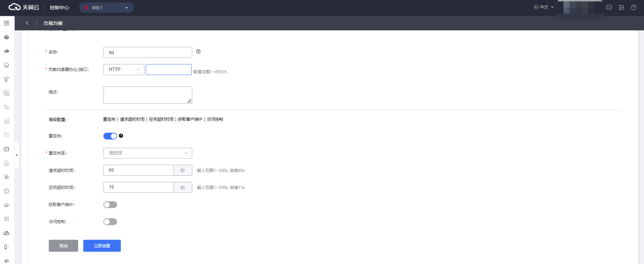Click the 立即创建 button

(x=102, y=246)
